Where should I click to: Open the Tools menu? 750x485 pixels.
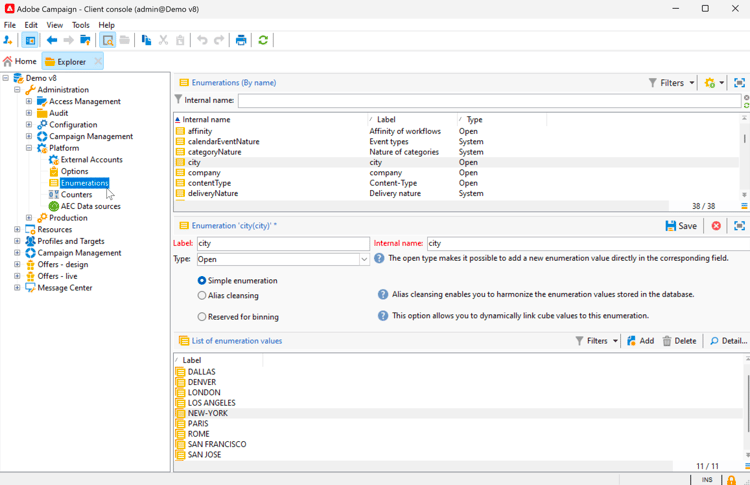click(80, 25)
